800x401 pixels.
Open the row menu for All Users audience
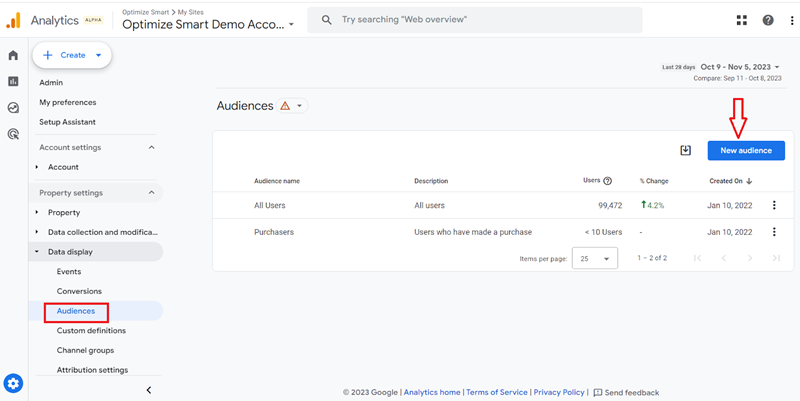(774, 205)
